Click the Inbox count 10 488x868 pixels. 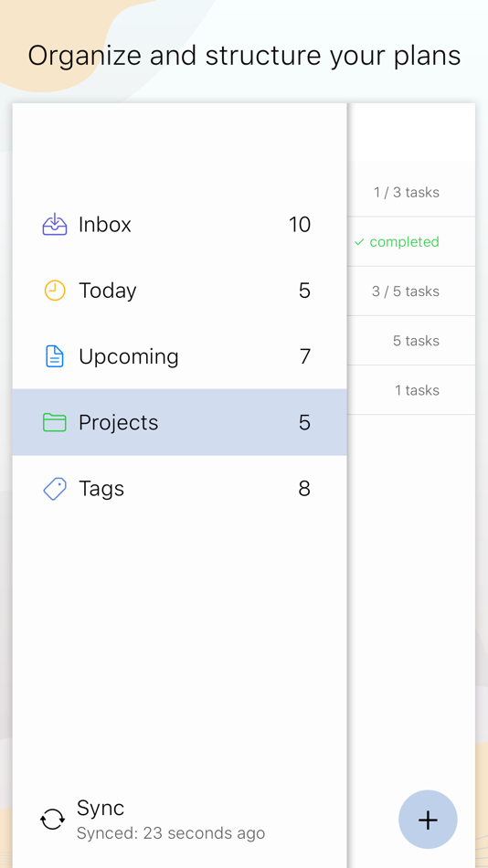[300, 224]
